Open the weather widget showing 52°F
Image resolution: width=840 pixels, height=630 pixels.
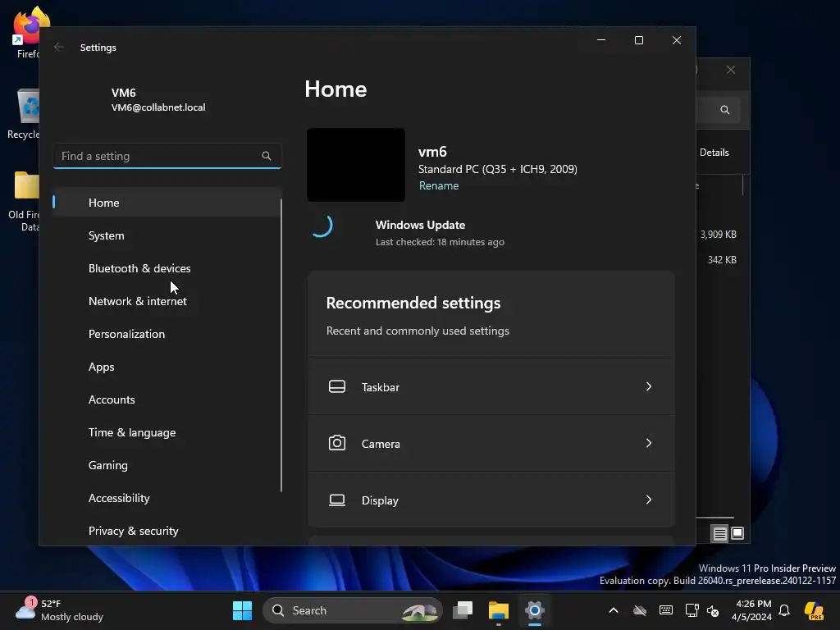[59, 610]
